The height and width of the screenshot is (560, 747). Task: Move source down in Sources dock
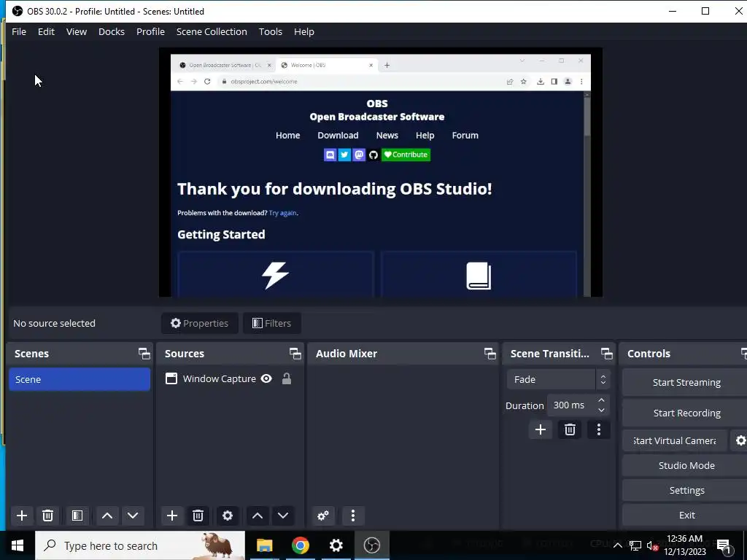point(283,516)
